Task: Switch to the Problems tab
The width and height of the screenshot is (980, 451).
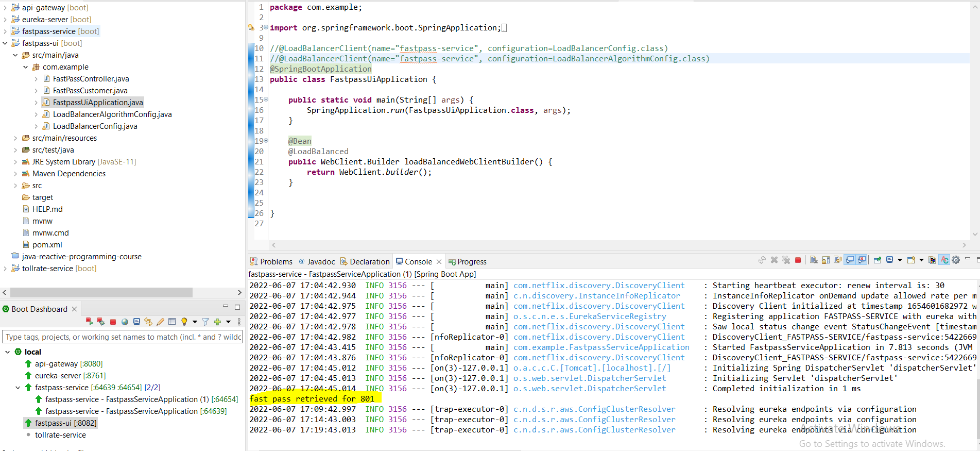Action: coord(271,262)
